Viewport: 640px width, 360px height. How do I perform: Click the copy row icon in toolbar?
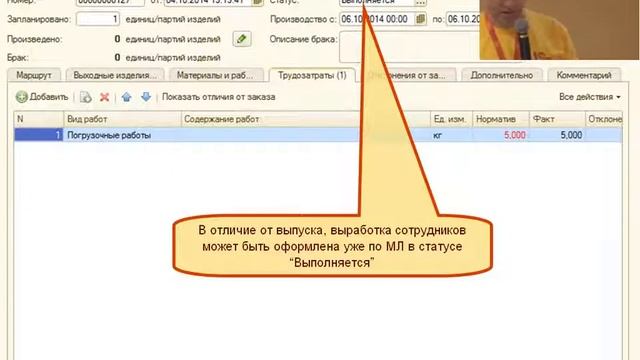(x=85, y=97)
